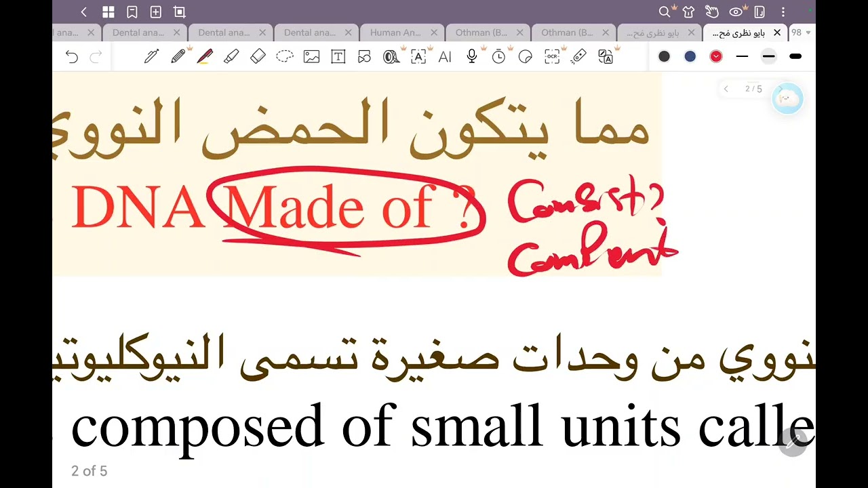The image size is (868, 488).
Task: Open the three-dot more options menu
Action: [783, 12]
